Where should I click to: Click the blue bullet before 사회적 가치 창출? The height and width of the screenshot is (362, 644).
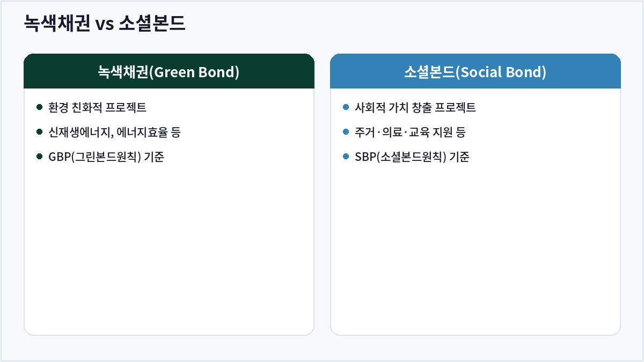(346, 107)
